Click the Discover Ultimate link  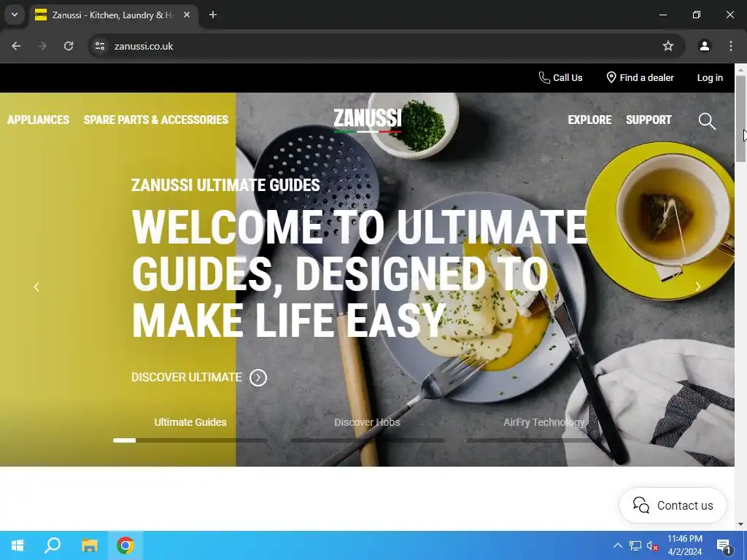click(186, 377)
